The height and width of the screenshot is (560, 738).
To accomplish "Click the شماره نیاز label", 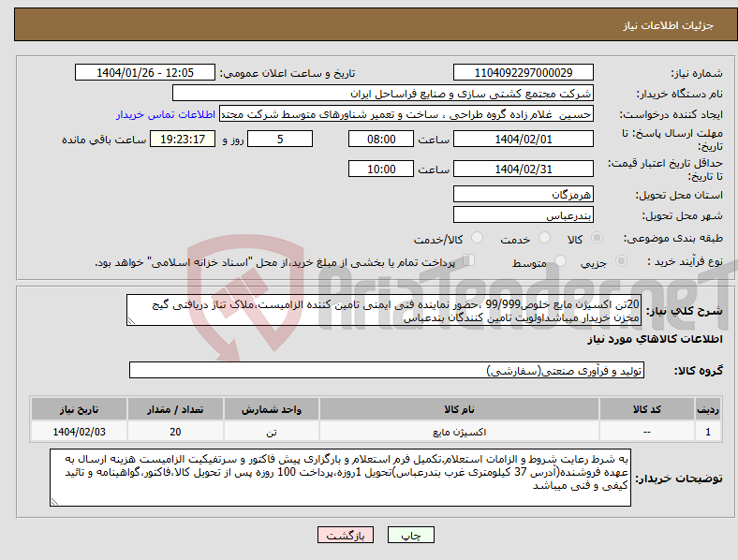I will [x=697, y=73].
